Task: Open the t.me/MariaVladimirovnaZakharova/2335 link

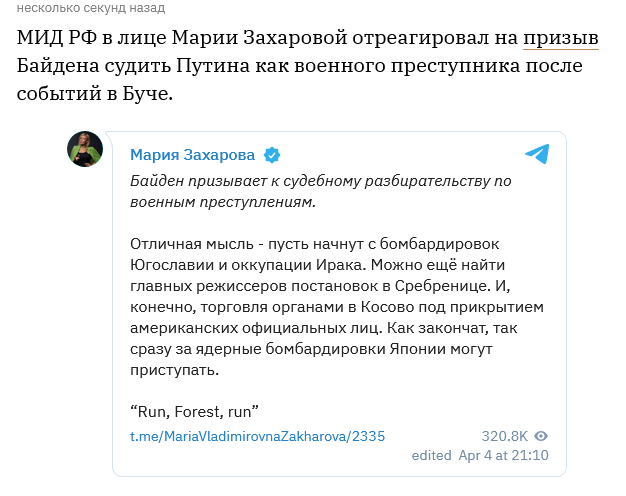Action: 258,436
